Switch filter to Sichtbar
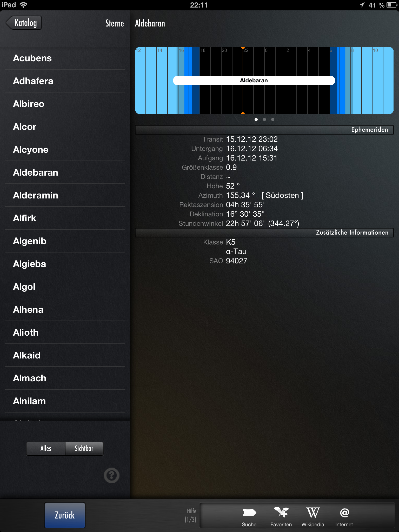399x532 pixels. [84, 448]
